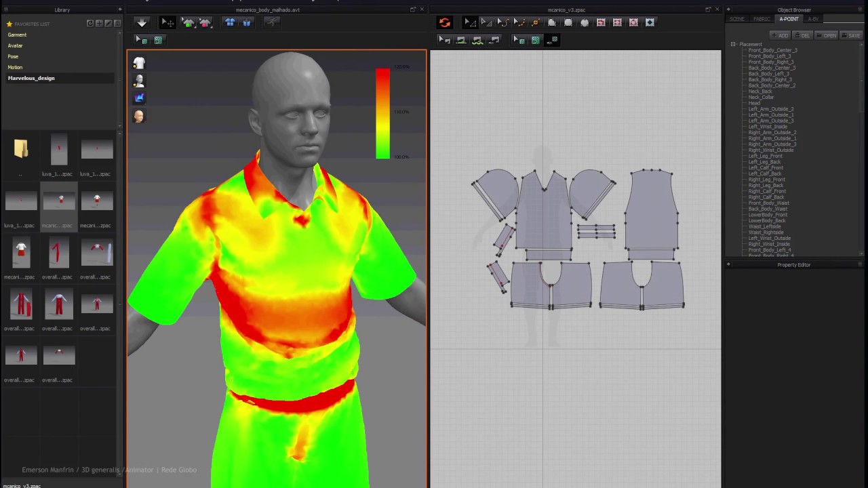This screenshot has height=488, width=868.
Task: Click the mecanico_body_malhado.avt window title
Action: 268,10
